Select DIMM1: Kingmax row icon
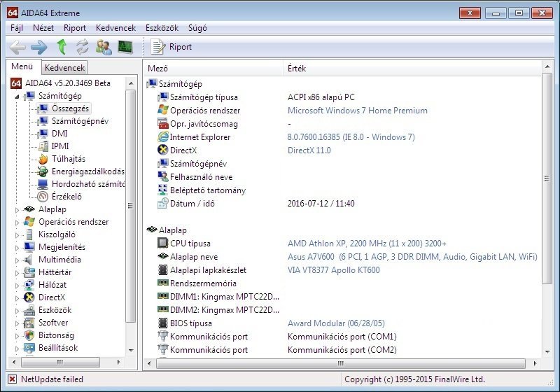 point(163,296)
